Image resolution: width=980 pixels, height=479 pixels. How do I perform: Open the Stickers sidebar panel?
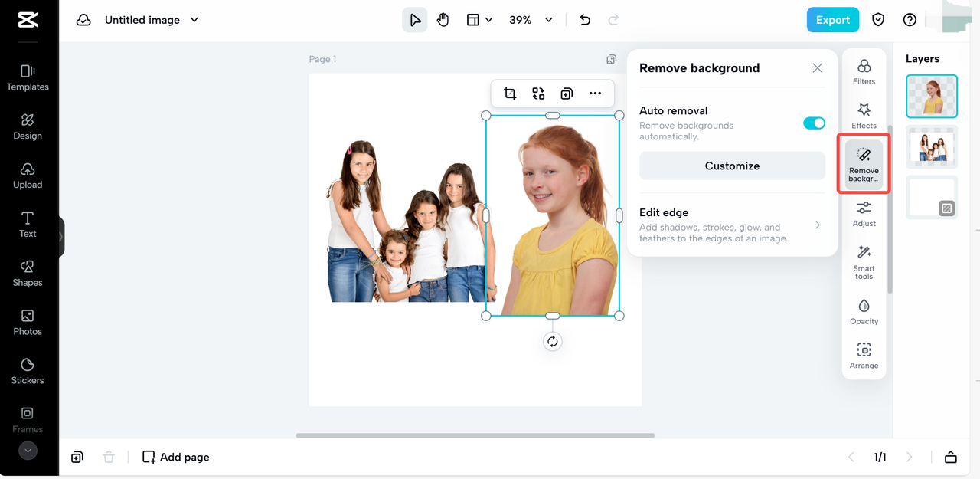click(28, 371)
